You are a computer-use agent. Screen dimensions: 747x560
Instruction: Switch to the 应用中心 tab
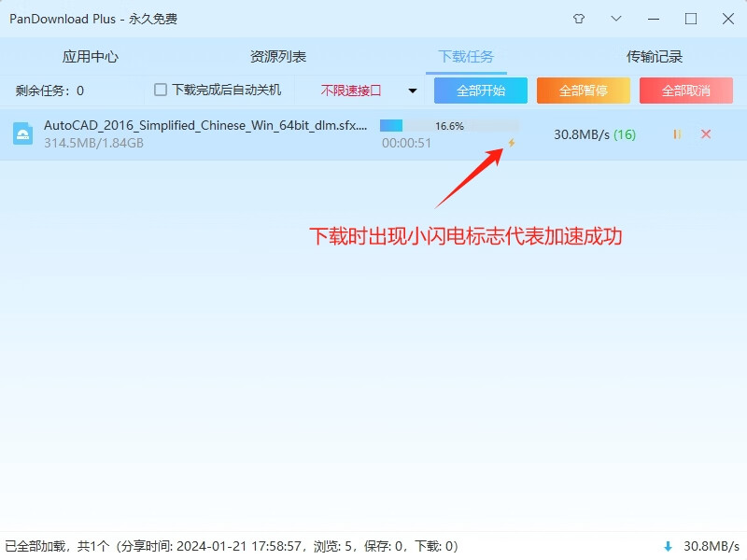[91, 57]
